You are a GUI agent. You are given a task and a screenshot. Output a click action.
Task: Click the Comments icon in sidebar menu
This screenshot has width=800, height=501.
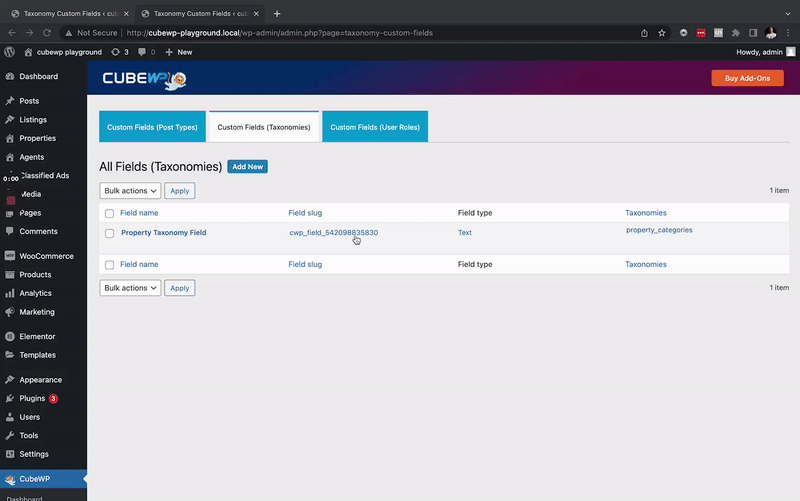pyautogui.click(x=10, y=231)
